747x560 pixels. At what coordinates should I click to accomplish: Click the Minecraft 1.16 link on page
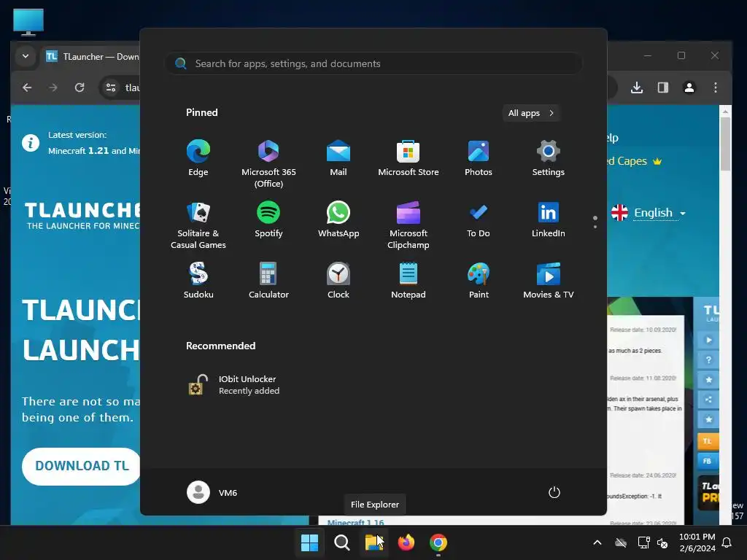tap(355, 522)
